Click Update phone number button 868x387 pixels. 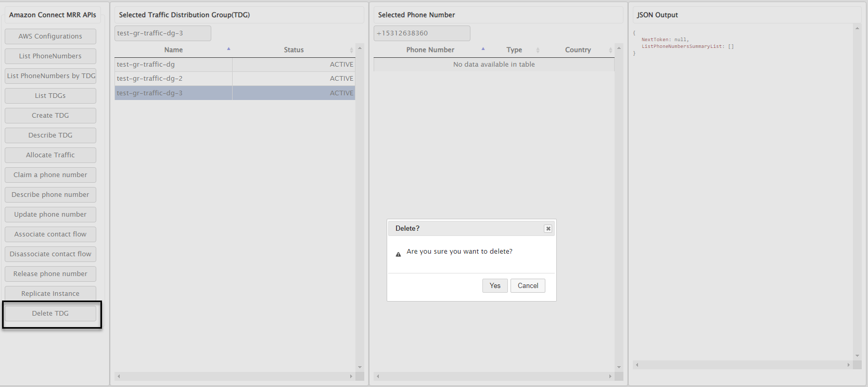[x=50, y=215]
